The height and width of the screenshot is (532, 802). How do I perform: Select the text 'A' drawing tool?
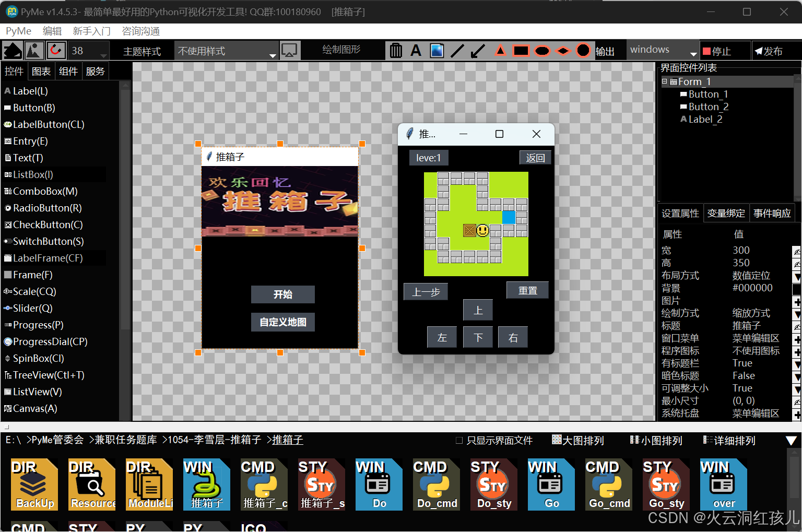pos(416,51)
